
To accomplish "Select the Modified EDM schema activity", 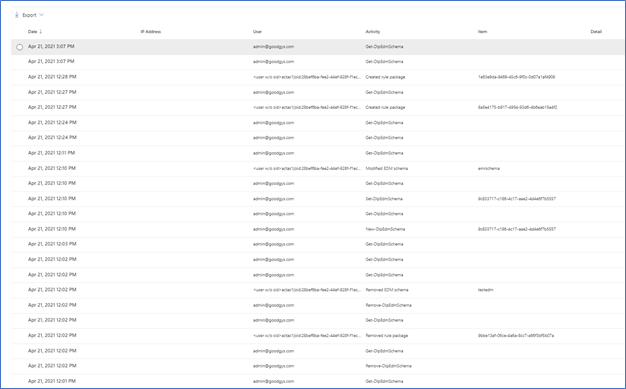I will coord(386,168).
